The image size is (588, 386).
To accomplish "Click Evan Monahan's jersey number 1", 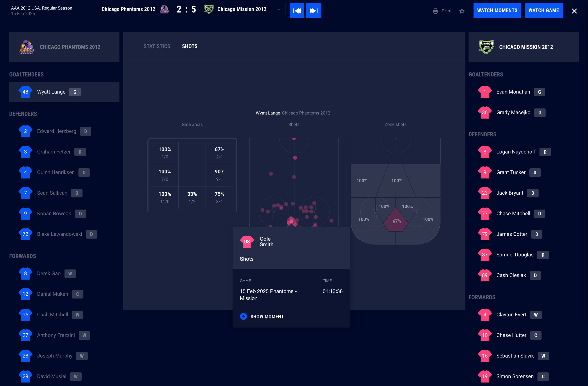I will (x=485, y=92).
